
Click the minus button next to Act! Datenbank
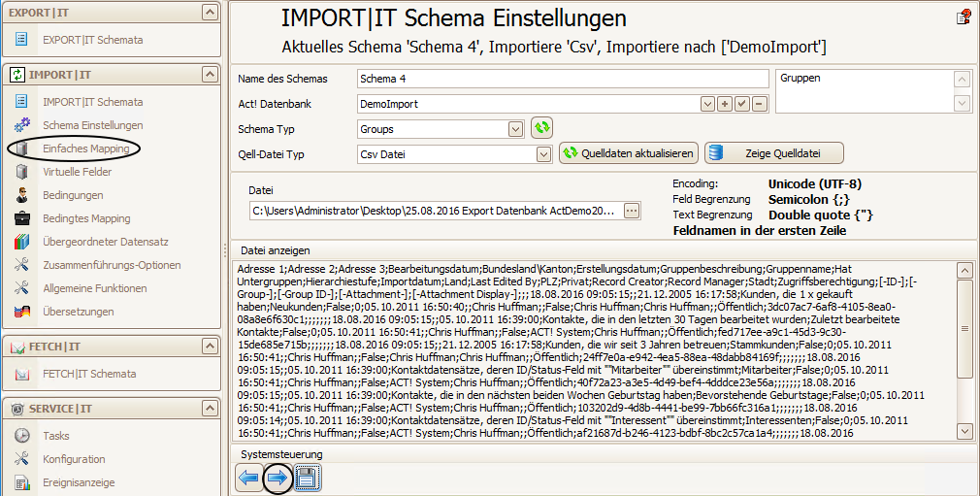pos(760,104)
